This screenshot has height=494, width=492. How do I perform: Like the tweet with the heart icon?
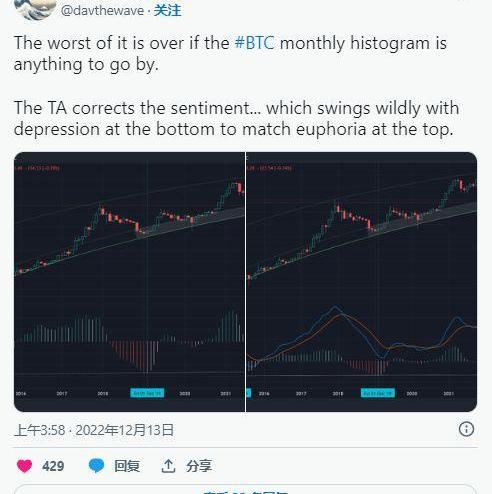[x=24, y=466]
